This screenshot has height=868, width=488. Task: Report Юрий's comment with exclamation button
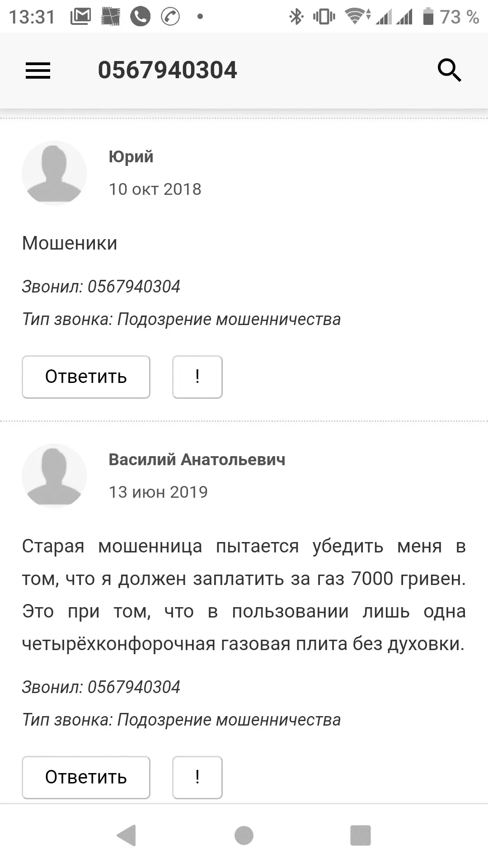197,377
